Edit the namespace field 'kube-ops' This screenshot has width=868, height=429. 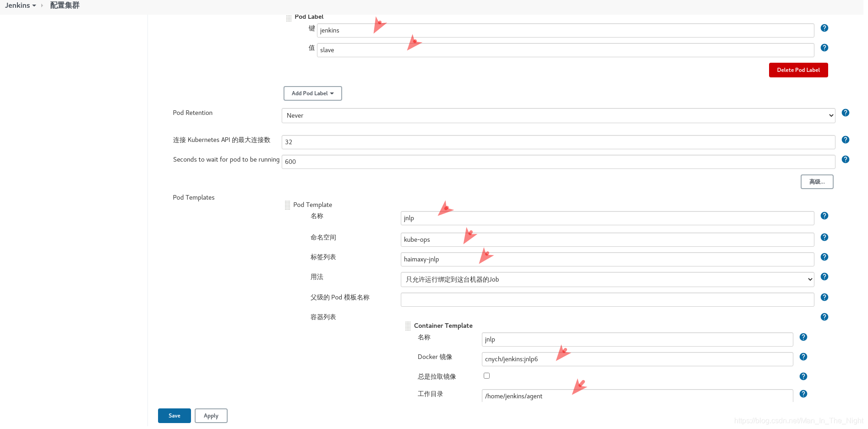pos(607,240)
